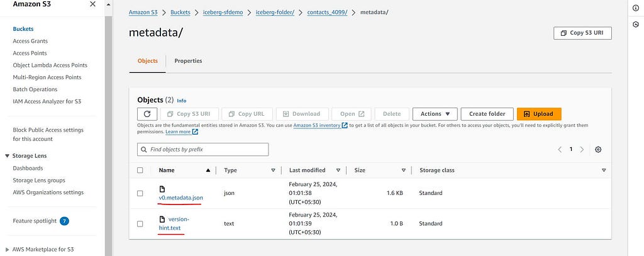The image size is (644, 256).
Task: Click the Find objects by prefix field
Action: [203, 150]
